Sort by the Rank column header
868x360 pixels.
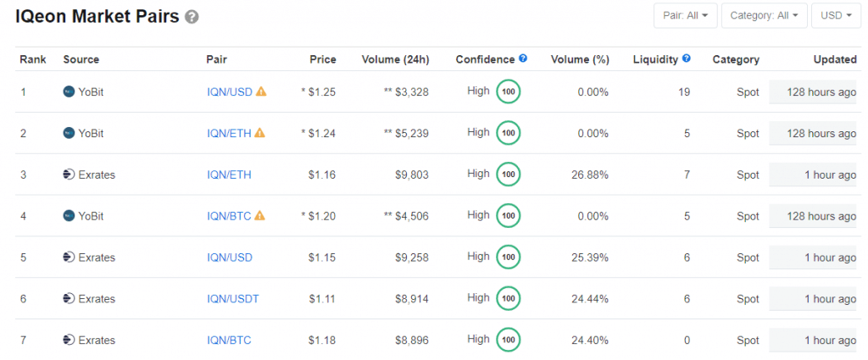pos(33,59)
